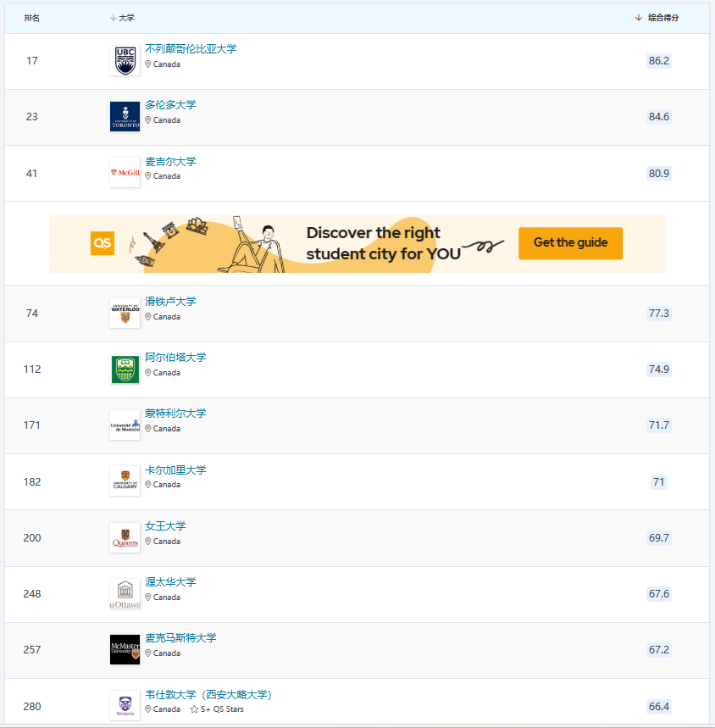Click the Université de Montréal logo
The image size is (715, 728).
coord(125,425)
